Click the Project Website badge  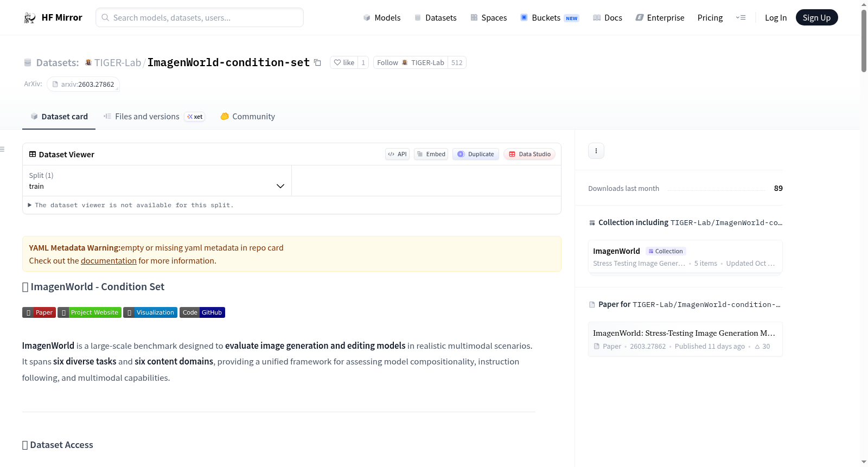coord(90,312)
